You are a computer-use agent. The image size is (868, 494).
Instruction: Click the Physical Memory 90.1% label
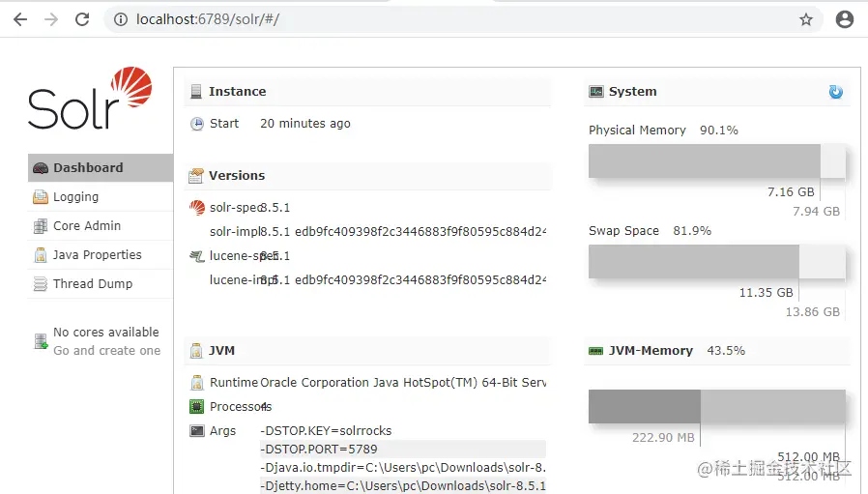(663, 131)
